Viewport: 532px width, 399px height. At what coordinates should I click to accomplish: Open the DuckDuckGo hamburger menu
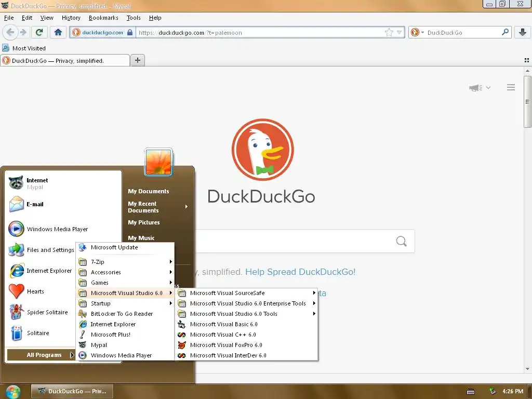click(x=511, y=87)
